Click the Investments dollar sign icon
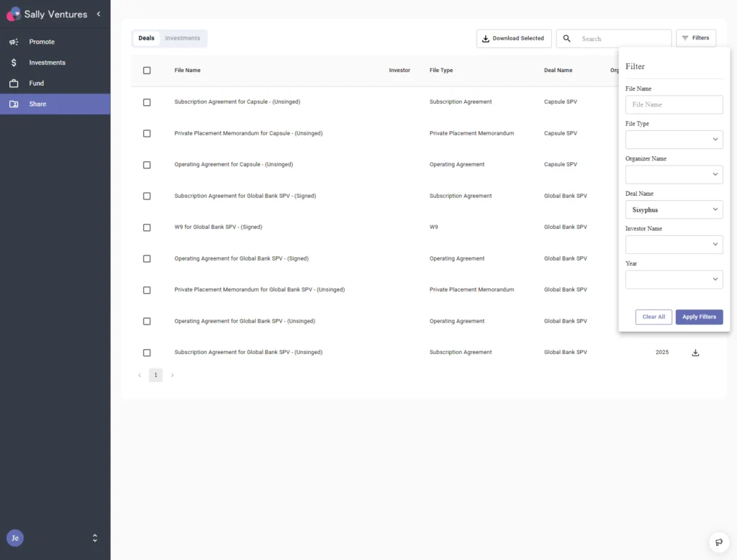 [x=14, y=63]
